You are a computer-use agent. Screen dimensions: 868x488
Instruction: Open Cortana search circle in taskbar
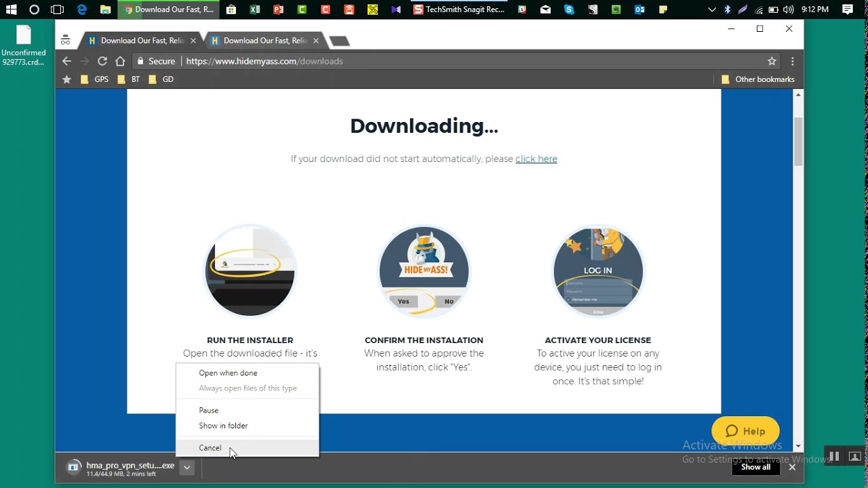click(x=34, y=9)
